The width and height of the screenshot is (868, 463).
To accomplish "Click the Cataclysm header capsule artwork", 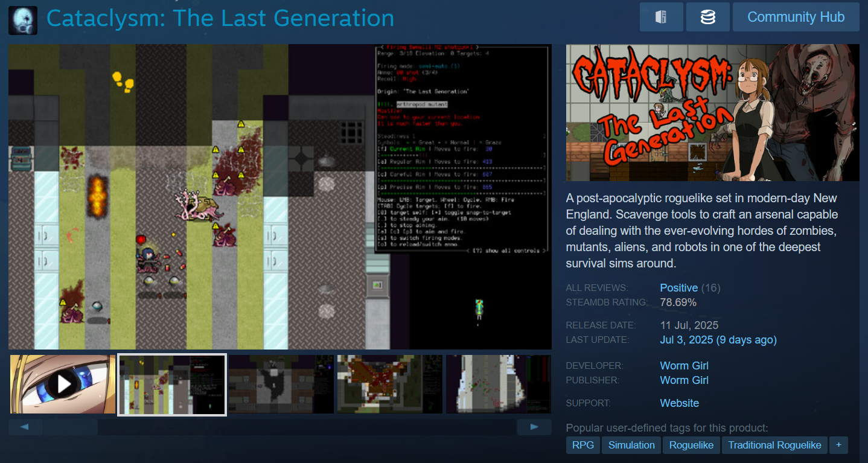I will coord(713,113).
